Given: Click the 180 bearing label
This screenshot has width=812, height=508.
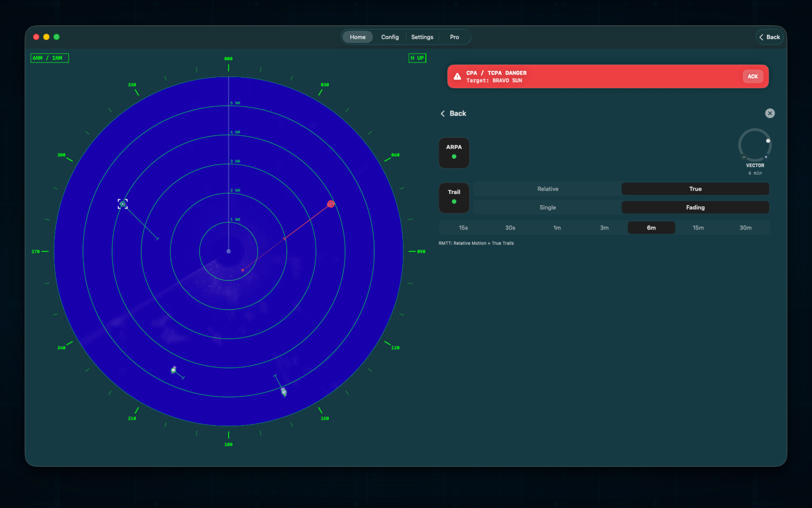Looking at the screenshot, I should (x=228, y=444).
